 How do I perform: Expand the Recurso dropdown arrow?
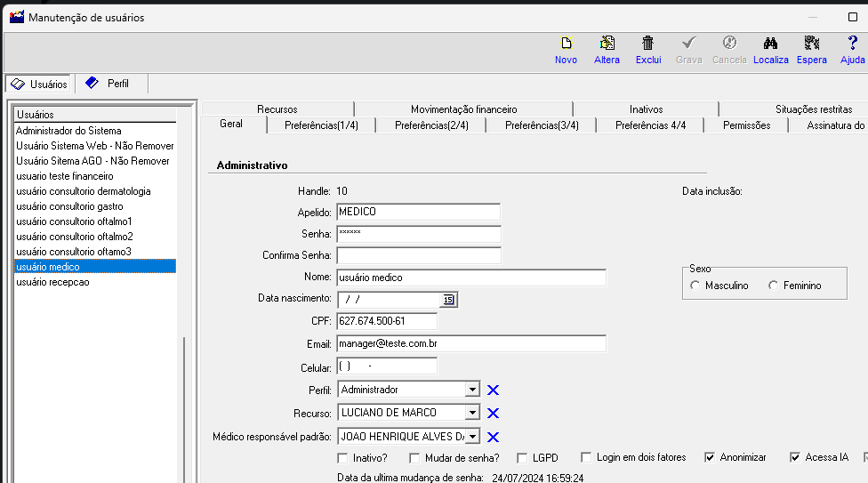(472, 413)
